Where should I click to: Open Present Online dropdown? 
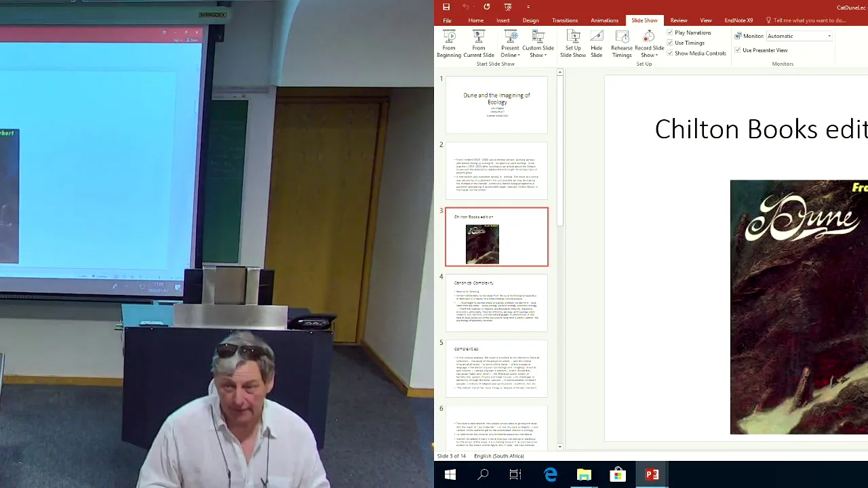510,44
